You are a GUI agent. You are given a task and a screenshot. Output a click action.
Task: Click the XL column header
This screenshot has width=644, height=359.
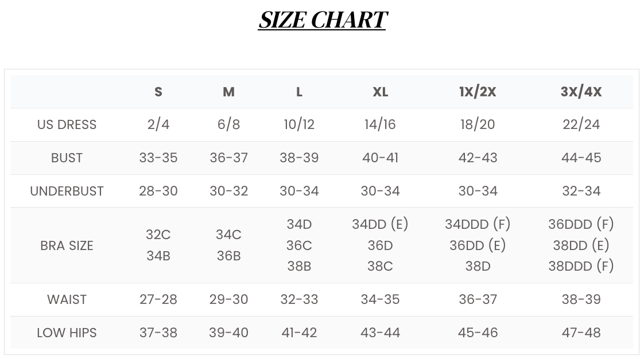pyautogui.click(x=380, y=92)
